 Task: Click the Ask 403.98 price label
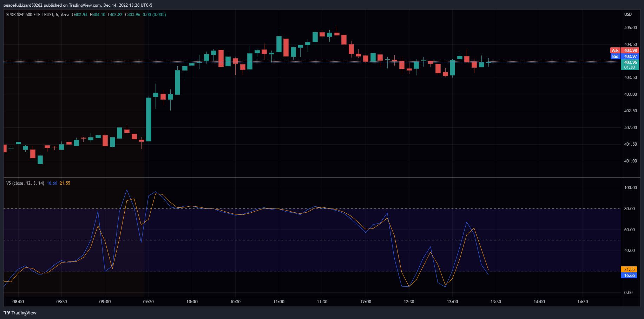(625, 51)
